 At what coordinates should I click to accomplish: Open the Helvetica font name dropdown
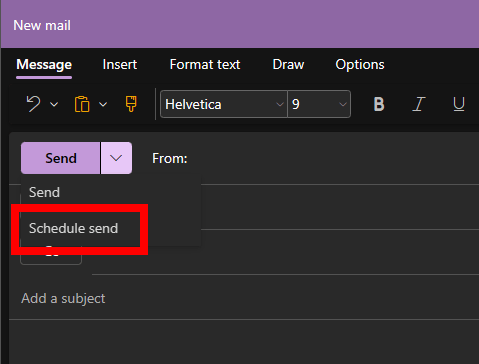tap(224, 104)
